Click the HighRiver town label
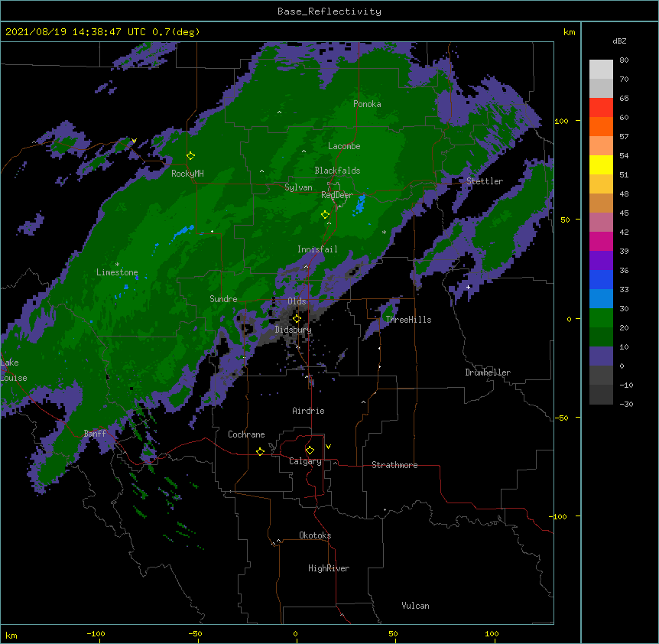 [x=329, y=568]
